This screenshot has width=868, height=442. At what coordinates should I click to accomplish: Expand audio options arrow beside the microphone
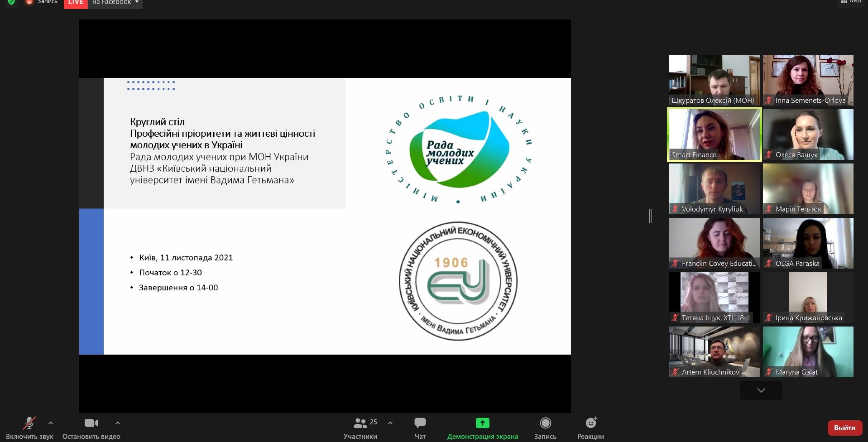[x=51, y=423]
